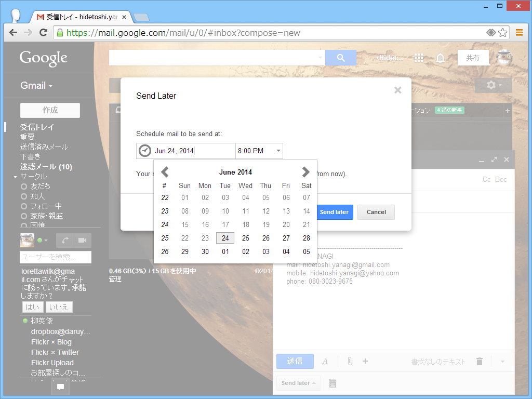Screen dimensions: 532x399
Task: Click the plus insert icon in compose toolbar
Action: (x=365, y=362)
